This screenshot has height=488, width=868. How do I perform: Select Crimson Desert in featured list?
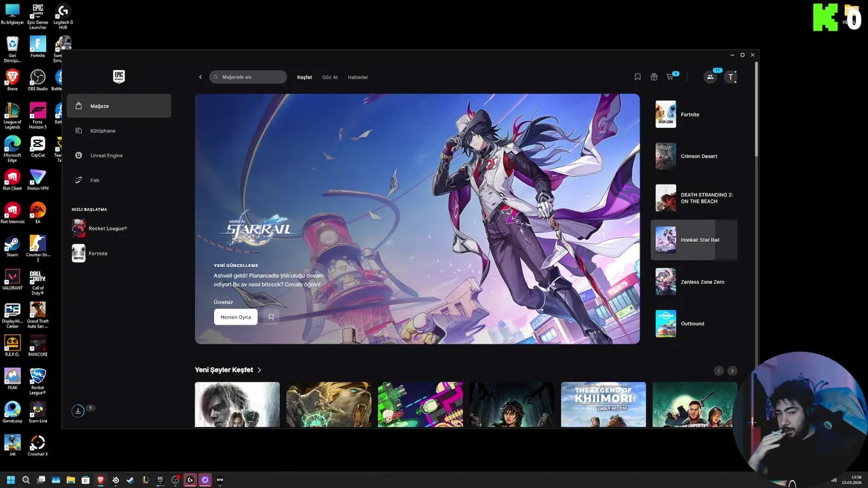(x=694, y=156)
